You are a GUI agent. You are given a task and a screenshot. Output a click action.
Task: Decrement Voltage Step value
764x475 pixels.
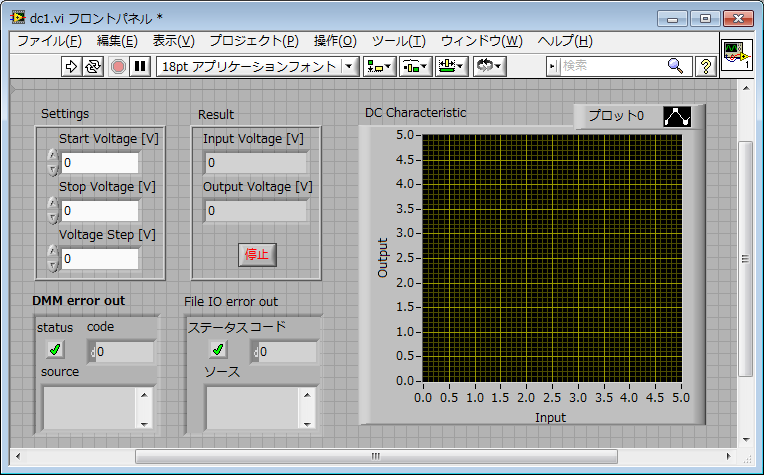coord(53,265)
